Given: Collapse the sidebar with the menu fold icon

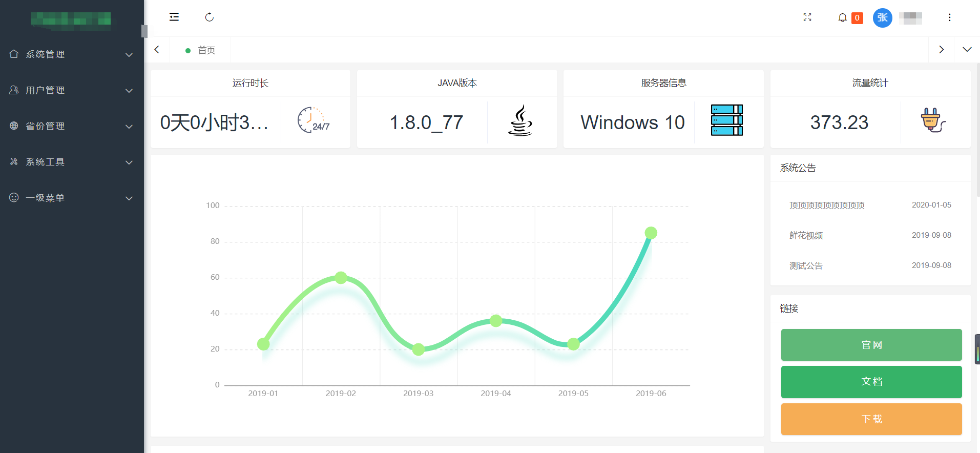Looking at the screenshot, I should pyautogui.click(x=174, y=17).
